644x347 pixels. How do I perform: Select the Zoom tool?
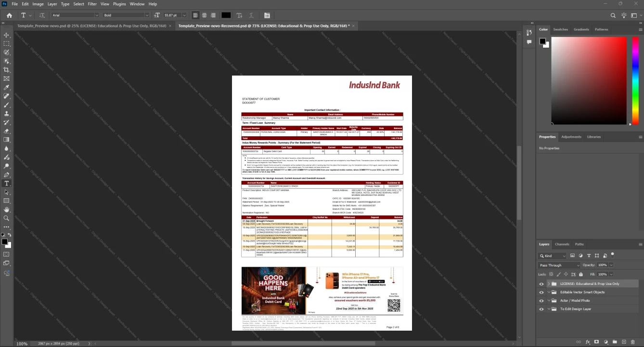7,218
